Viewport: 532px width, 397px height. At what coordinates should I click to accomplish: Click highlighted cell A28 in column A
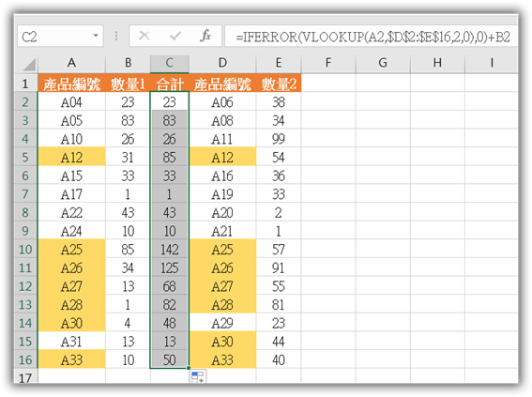(71, 304)
